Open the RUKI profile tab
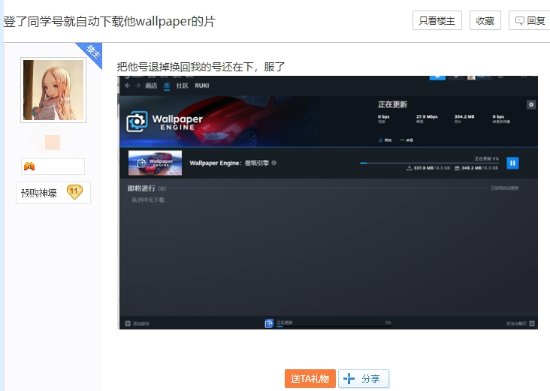Viewport: 550px width, 391px height. point(202,86)
